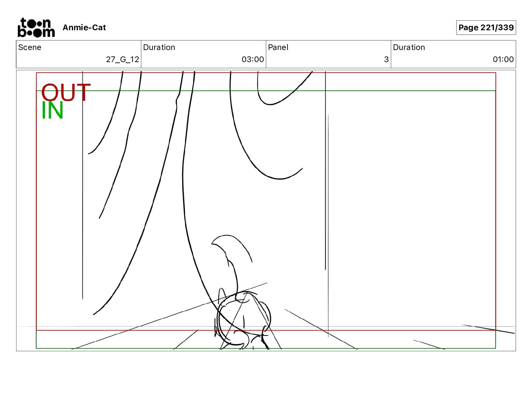The width and height of the screenshot is (532, 411).
Task: Select the project title 'Anmie-Cat'
Action: pos(84,28)
